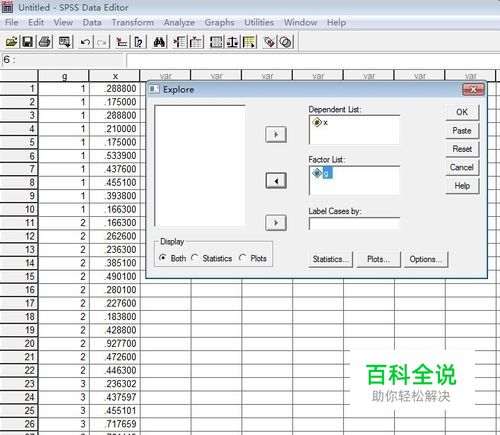This screenshot has height=435, width=500.
Task: Click the Print toolbar icon
Action: (45, 42)
